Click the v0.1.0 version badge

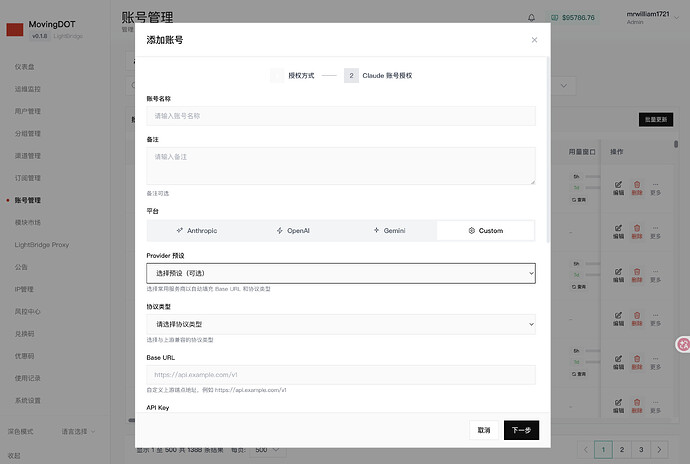[40, 36]
